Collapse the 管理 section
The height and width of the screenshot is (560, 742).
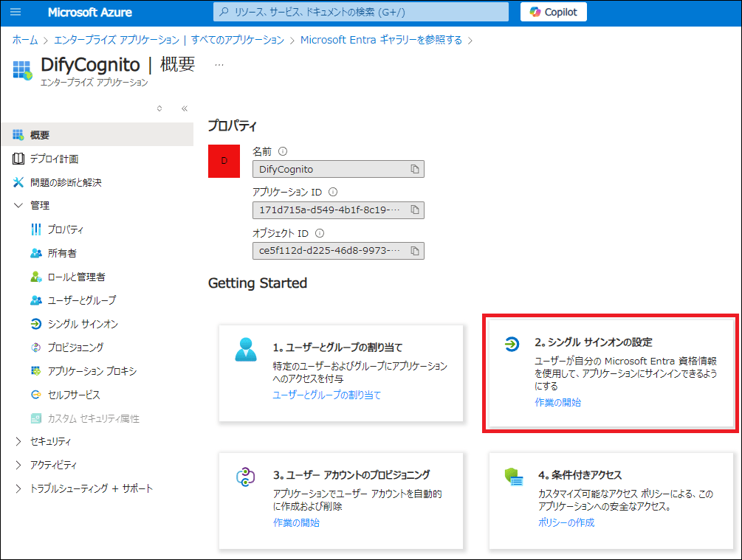pos(18,206)
